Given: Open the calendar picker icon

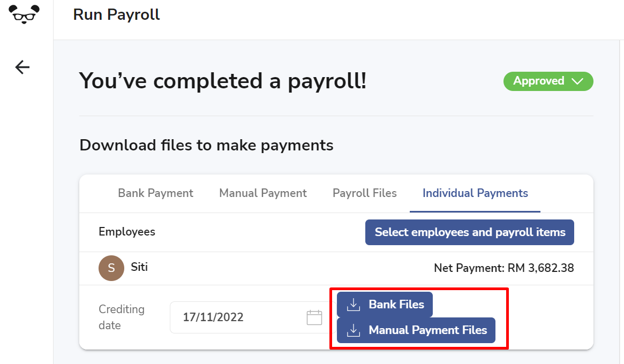Looking at the screenshot, I should tap(314, 317).
